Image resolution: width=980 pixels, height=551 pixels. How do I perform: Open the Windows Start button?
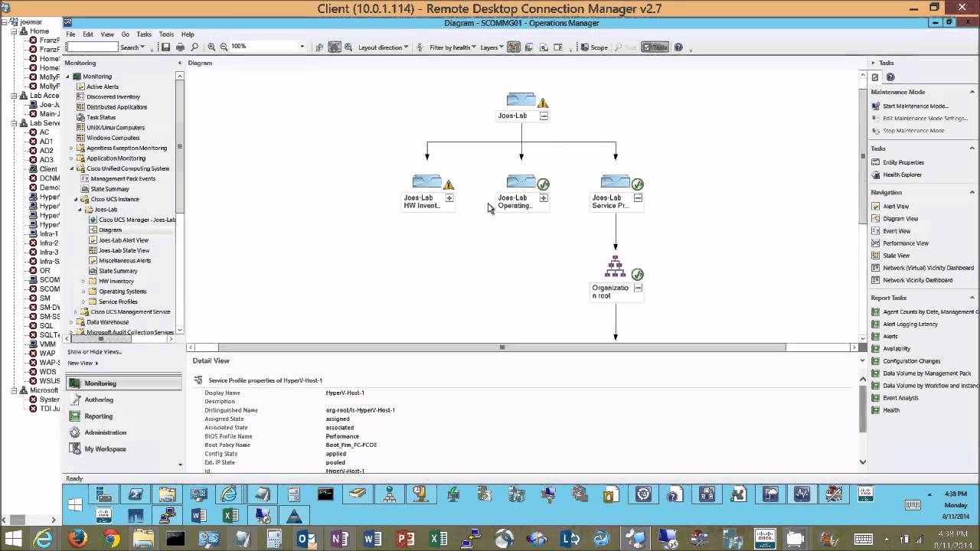click(x=14, y=540)
